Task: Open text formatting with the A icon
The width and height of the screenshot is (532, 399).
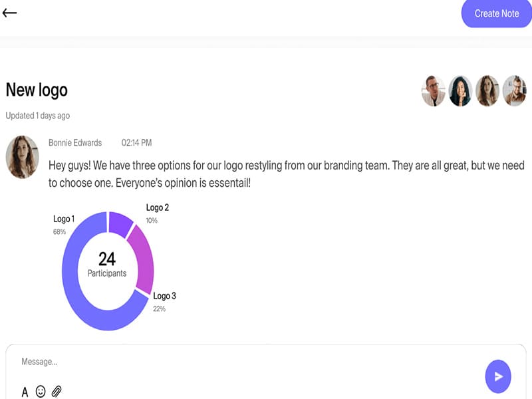Action: click(25, 392)
